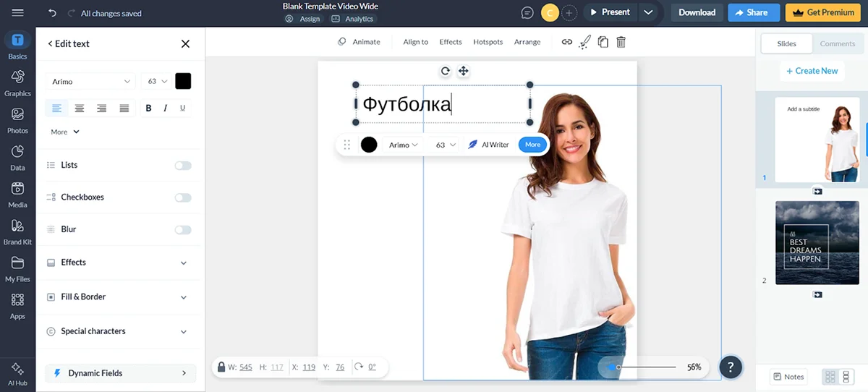Screen dimensions: 868x392
Task: Click the undo arrow icon
Action: coord(52,13)
